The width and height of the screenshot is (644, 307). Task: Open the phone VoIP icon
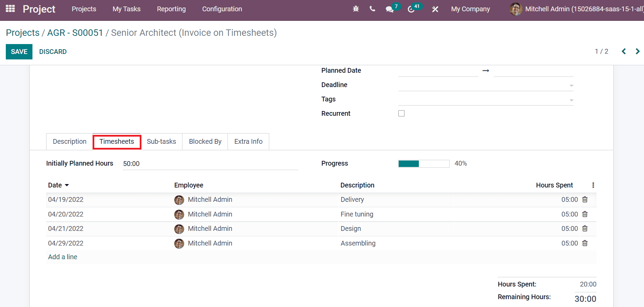[372, 9]
